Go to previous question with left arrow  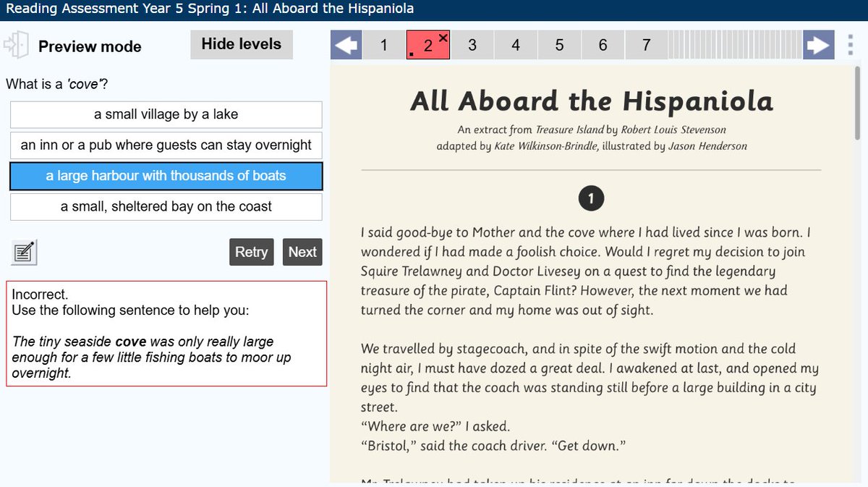tap(346, 46)
